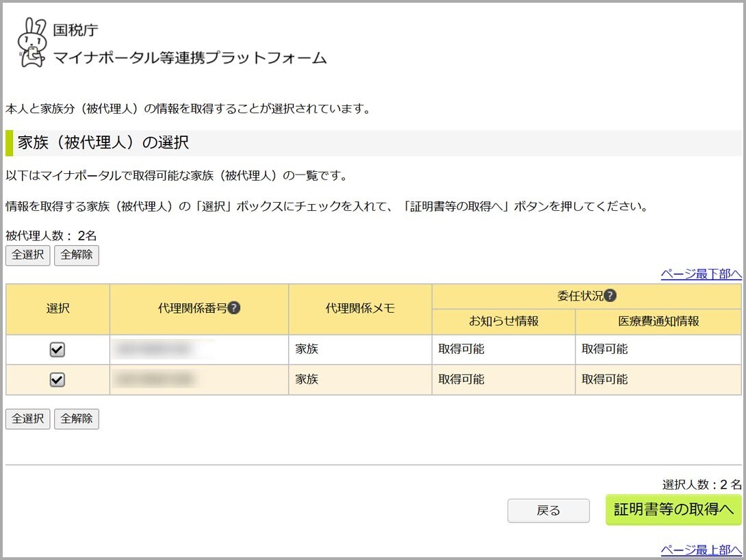Click first row's お知らせ情報 取得可能 cell
Viewport: 746px width, 560px height.
(503, 350)
